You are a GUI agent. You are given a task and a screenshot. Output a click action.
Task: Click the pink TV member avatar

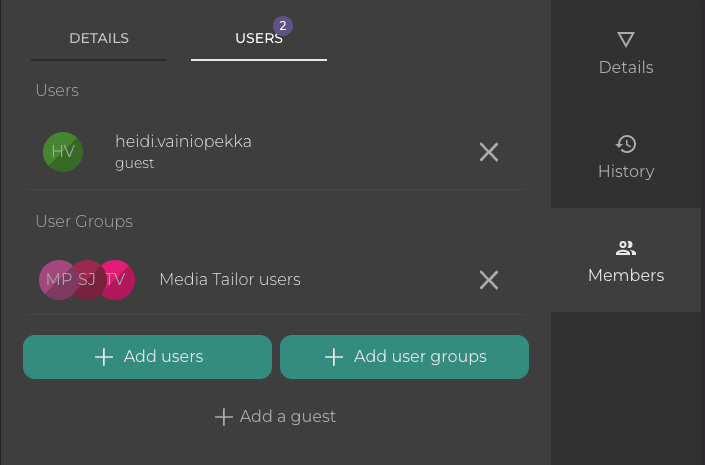(x=118, y=280)
